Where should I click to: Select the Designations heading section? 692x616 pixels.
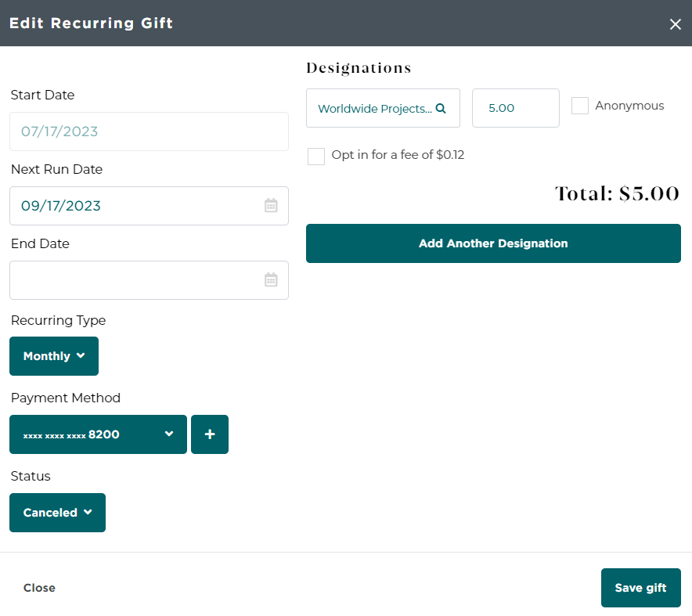coord(359,68)
